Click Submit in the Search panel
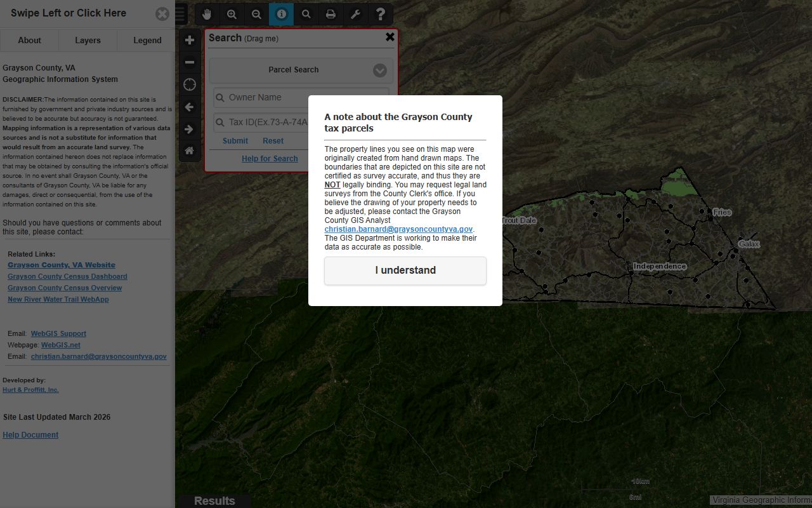 coord(235,141)
